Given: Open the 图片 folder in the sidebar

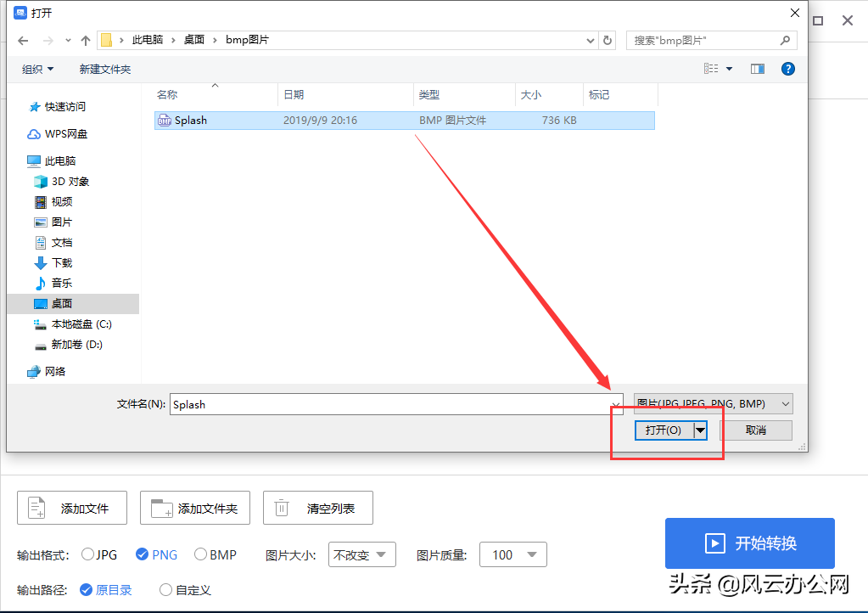Looking at the screenshot, I should pos(53,222).
